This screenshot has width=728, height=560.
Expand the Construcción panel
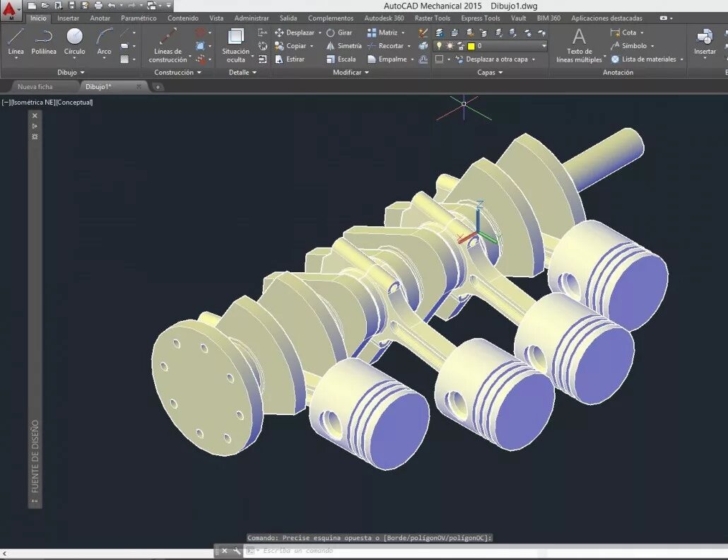tap(178, 72)
